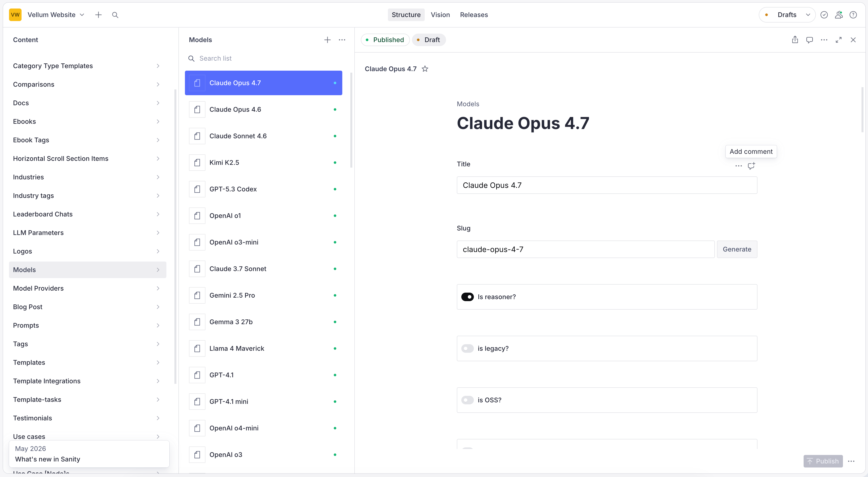Select the Draft version chip
868x477 pixels.
[x=428, y=40]
